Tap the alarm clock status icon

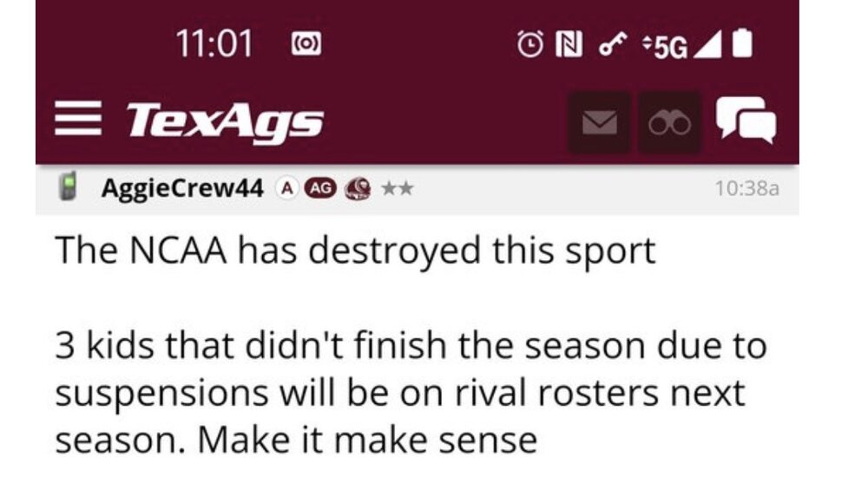coord(529,44)
